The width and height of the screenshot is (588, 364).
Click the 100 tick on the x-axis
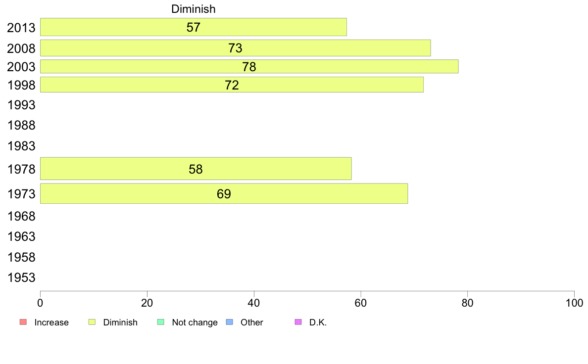pos(574,303)
